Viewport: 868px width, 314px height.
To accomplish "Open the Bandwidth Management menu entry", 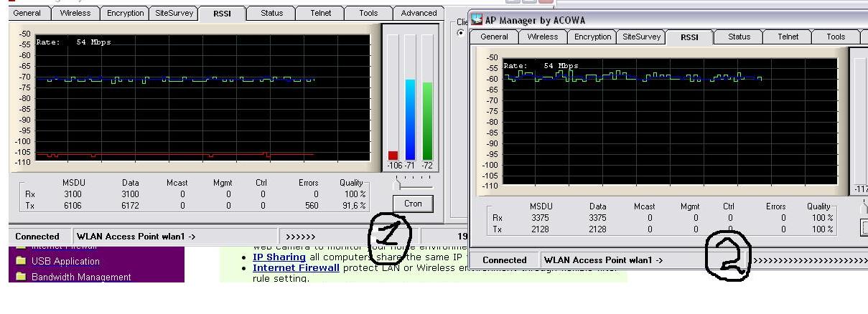I will tap(81, 277).
